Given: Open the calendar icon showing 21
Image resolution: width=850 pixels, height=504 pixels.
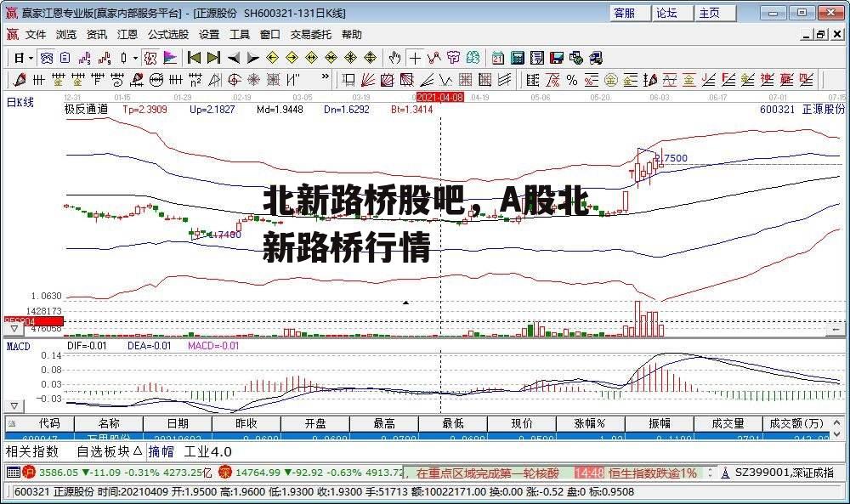Looking at the screenshot, I should [x=497, y=58].
